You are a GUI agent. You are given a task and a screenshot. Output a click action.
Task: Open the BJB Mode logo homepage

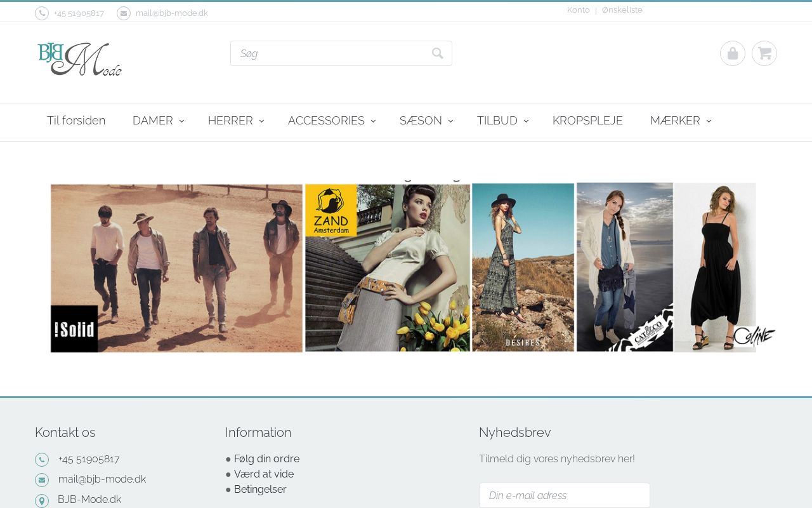(79, 60)
